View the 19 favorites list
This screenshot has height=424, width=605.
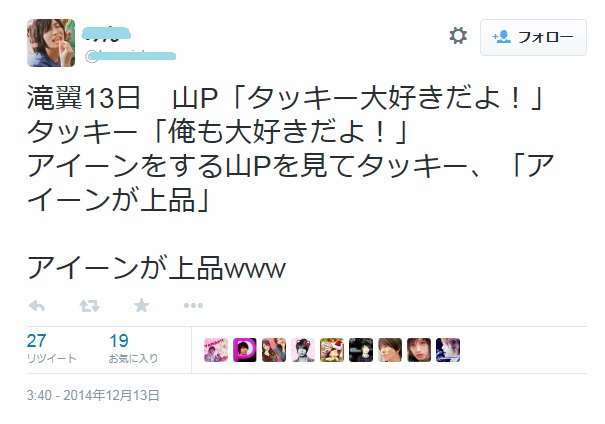[x=133, y=348]
